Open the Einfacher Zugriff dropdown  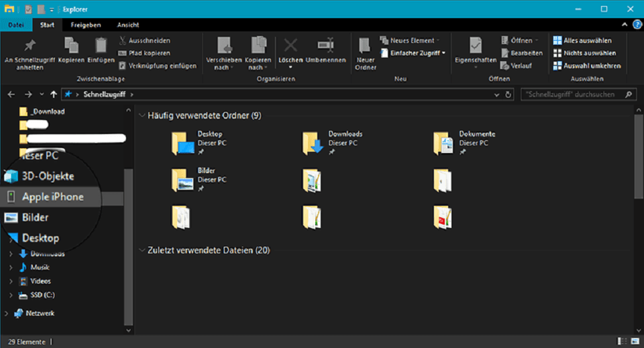tap(413, 52)
